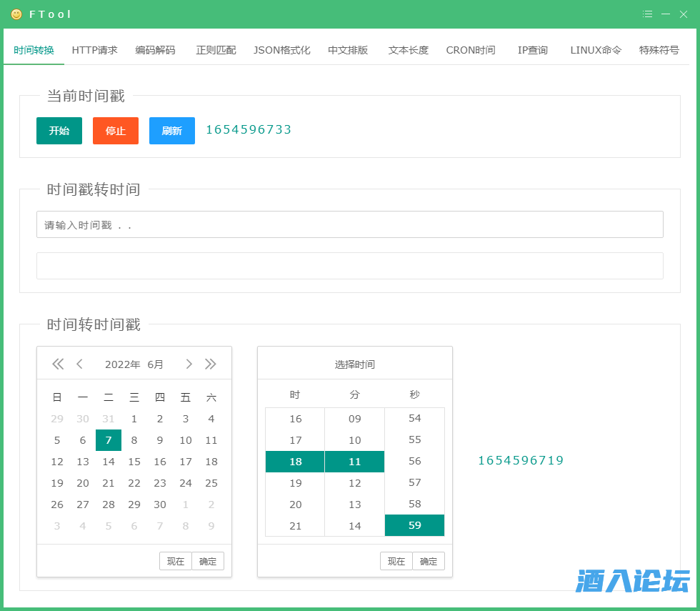Click the blue 刷新 button
Screen dimensions: 700x611
[x=171, y=131]
